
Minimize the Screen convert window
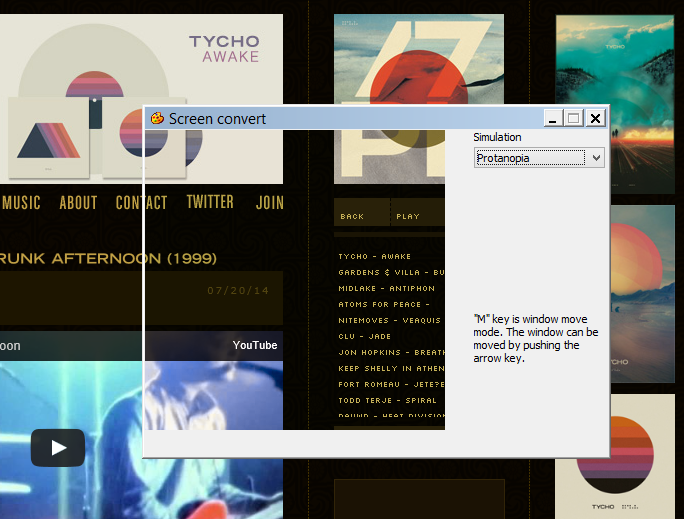coord(553,118)
